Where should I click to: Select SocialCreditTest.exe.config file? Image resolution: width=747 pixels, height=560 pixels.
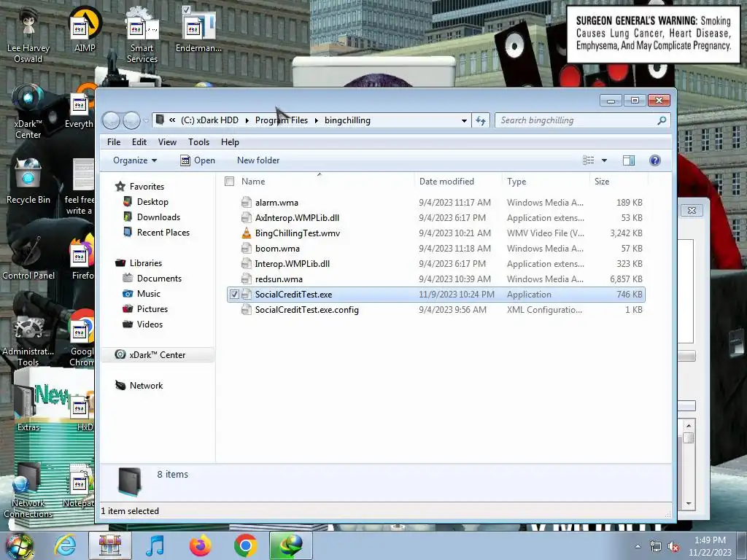pyautogui.click(x=436, y=309)
